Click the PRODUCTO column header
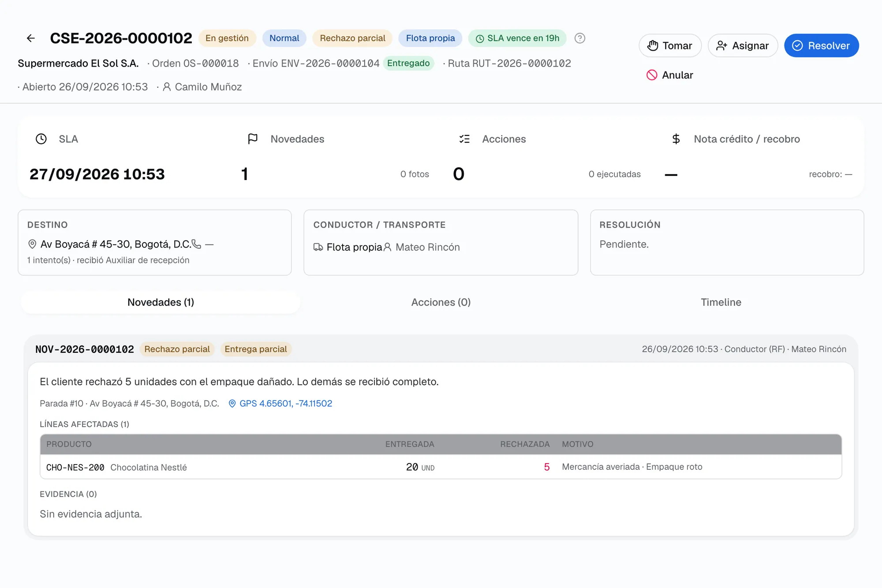The height and width of the screenshot is (588, 882). [69, 444]
